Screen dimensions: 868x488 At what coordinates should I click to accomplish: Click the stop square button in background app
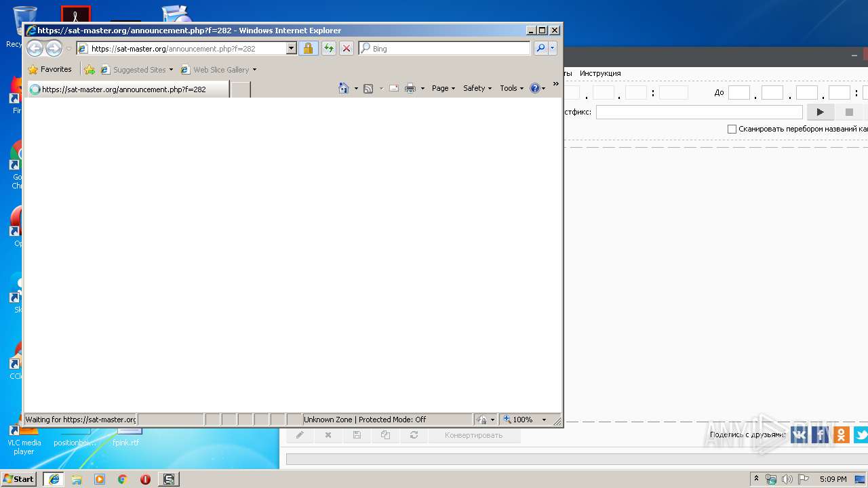tap(849, 112)
